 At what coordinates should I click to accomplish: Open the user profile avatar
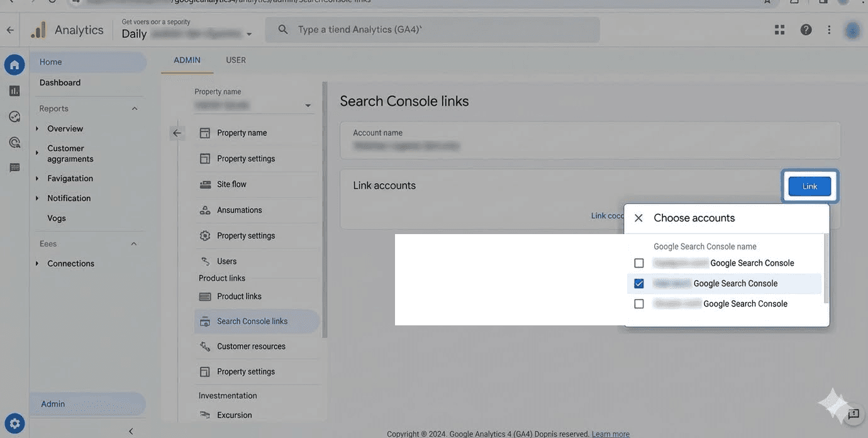tap(852, 30)
